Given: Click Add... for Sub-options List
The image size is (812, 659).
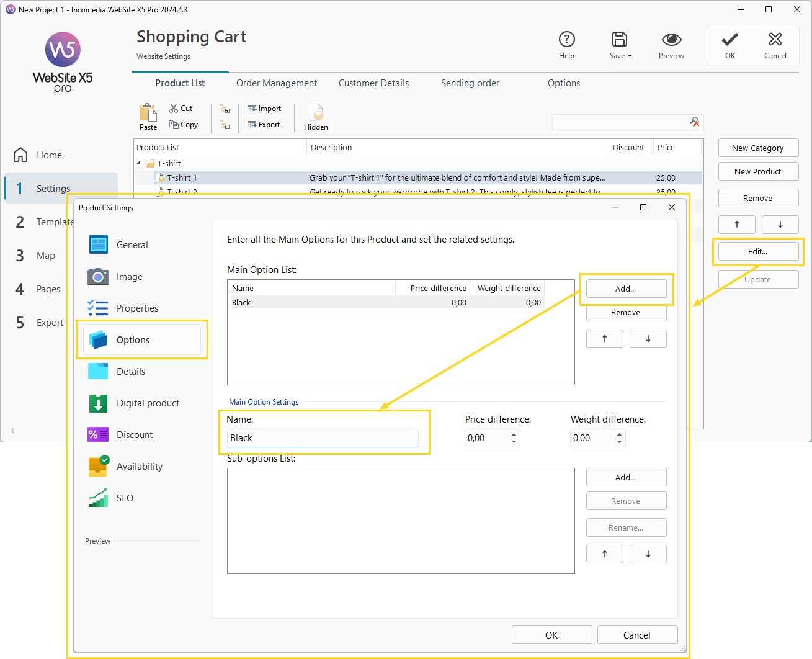Looking at the screenshot, I should point(626,478).
